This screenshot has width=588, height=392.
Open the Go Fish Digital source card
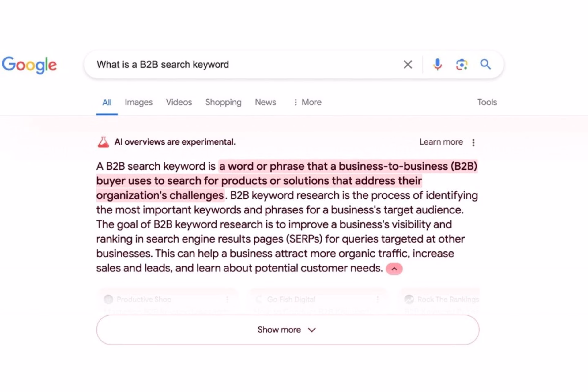click(x=318, y=301)
